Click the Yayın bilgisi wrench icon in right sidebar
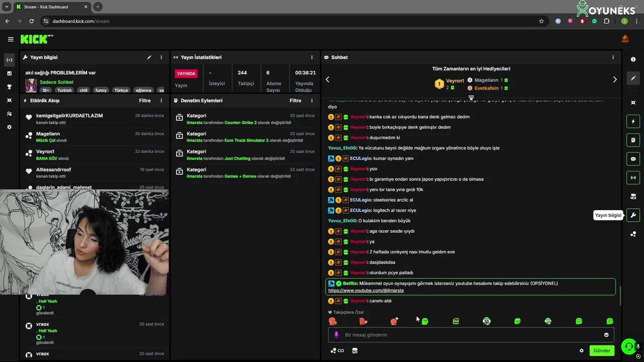Image resolution: width=644 pixels, height=362 pixels. [x=633, y=215]
